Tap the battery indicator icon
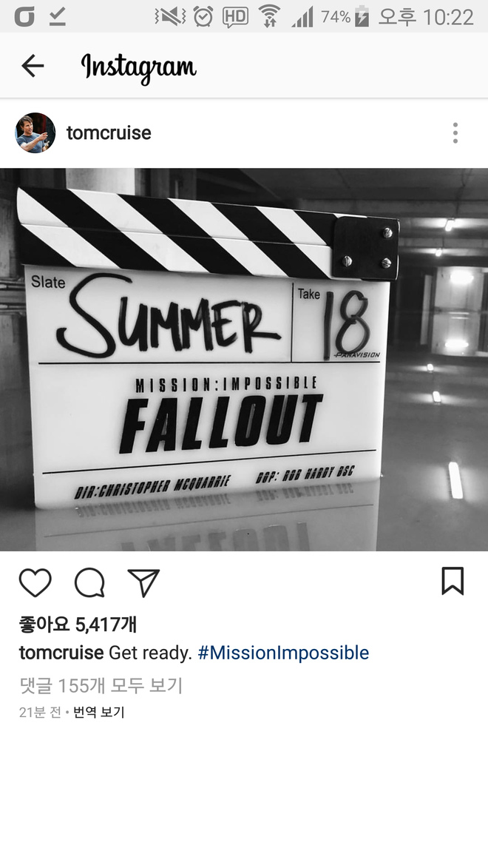This screenshot has width=488, height=868. 362,16
